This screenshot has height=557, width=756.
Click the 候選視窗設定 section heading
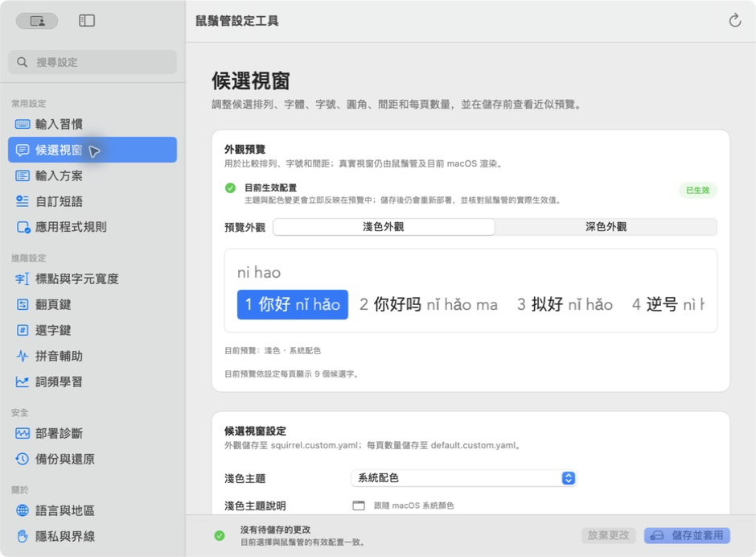[x=255, y=431]
